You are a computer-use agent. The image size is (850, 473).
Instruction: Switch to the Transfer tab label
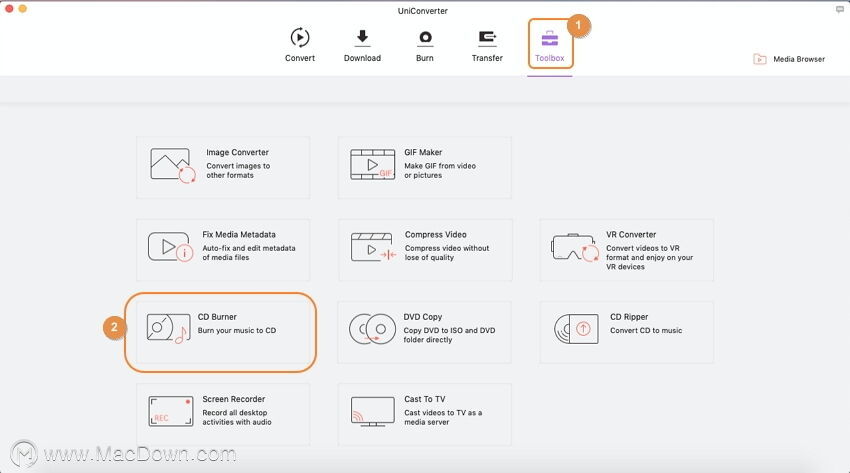pos(487,58)
